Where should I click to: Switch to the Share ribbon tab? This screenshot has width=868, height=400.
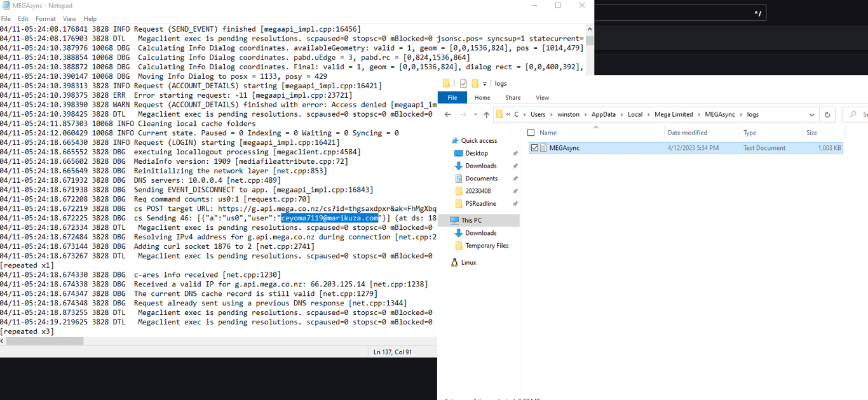513,98
